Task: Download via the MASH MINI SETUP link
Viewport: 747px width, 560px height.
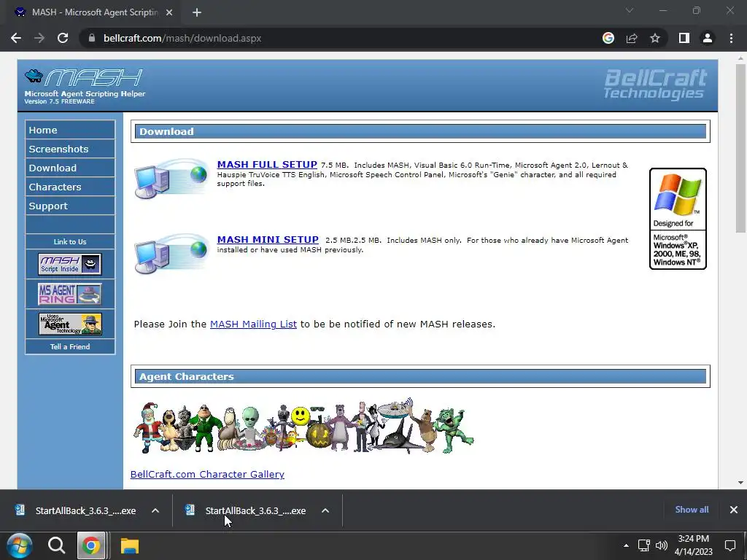Action: coord(268,240)
